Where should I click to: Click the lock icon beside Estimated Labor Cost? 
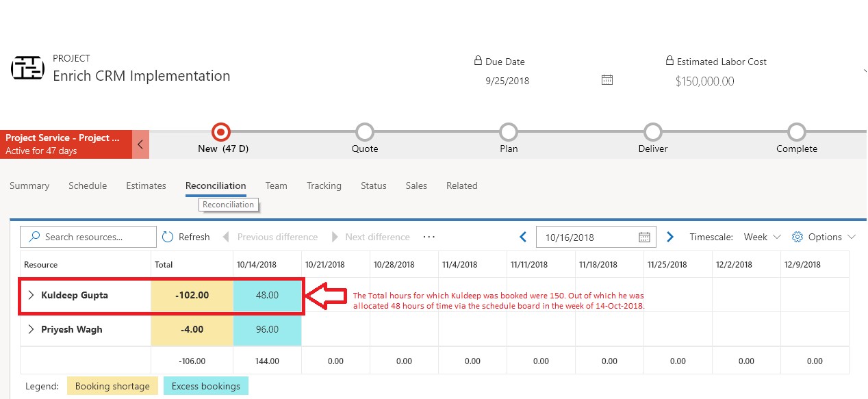pyautogui.click(x=669, y=61)
